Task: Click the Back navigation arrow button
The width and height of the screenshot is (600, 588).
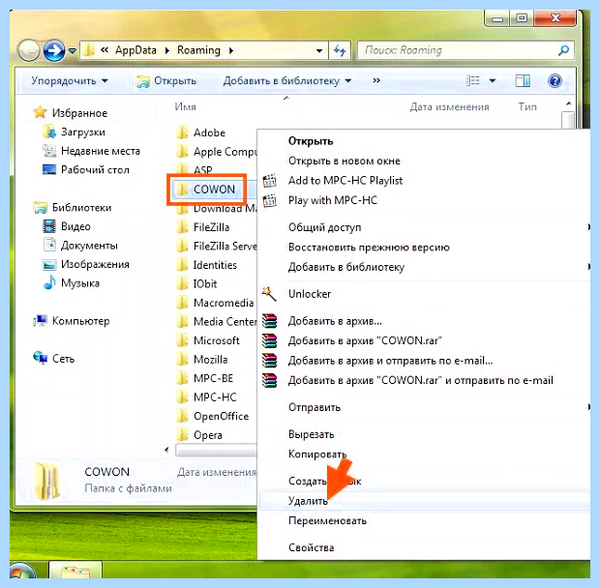Action: [28, 50]
